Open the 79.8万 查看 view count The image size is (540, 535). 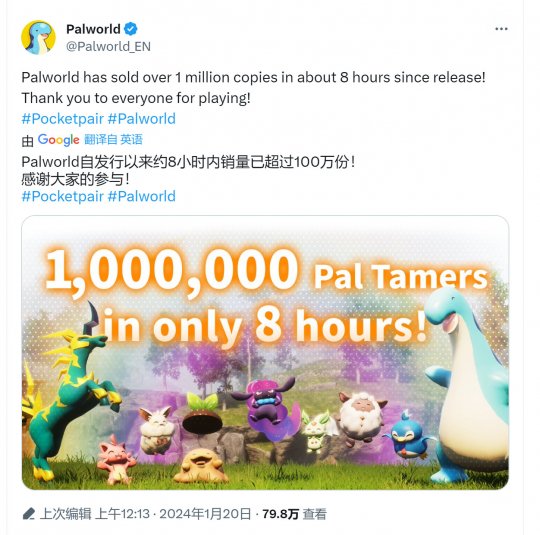[x=294, y=514]
